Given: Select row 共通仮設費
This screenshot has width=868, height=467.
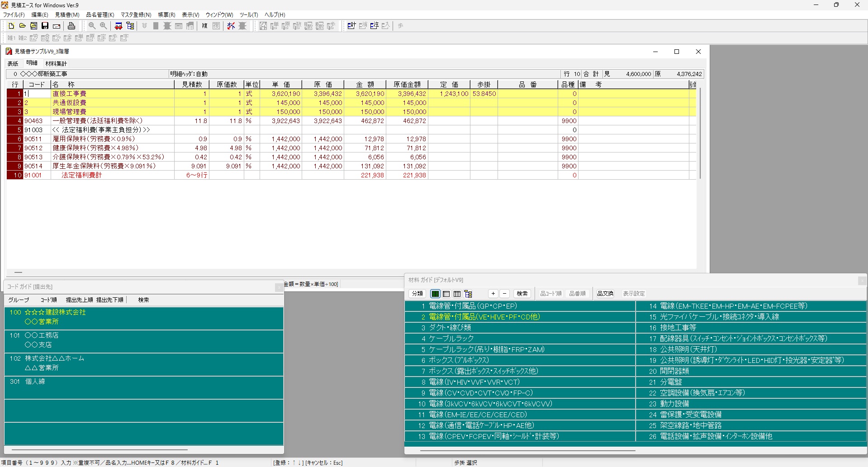Looking at the screenshot, I should (x=351, y=103).
